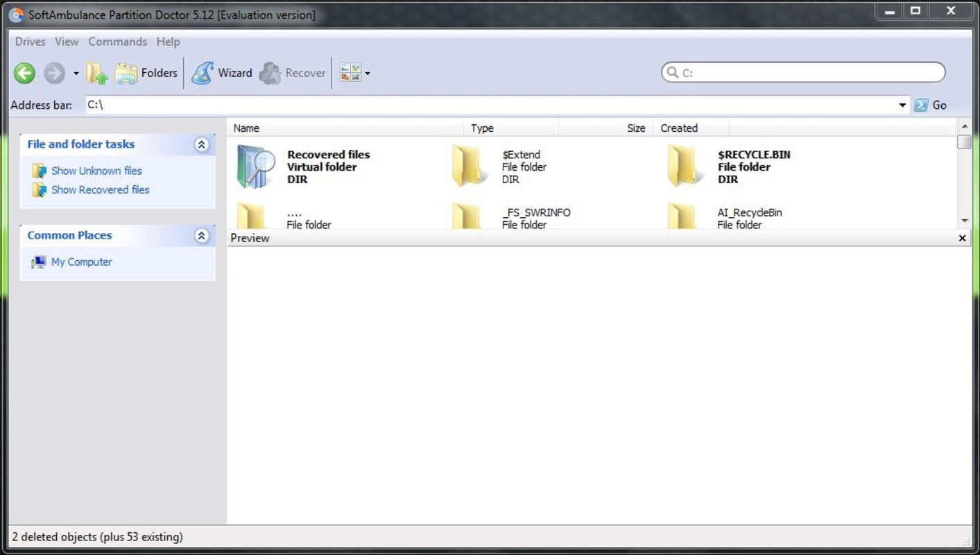The height and width of the screenshot is (555, 980).
Task: Click the grey Forward arrow button
Action: [54, 73]
